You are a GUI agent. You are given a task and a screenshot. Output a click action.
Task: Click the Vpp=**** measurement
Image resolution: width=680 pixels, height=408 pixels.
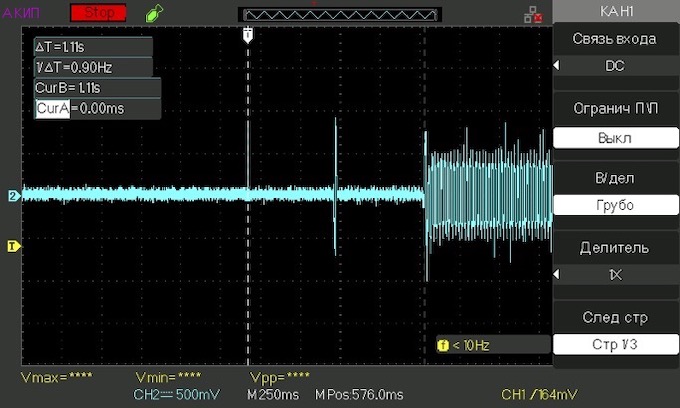tap(280, 378)
